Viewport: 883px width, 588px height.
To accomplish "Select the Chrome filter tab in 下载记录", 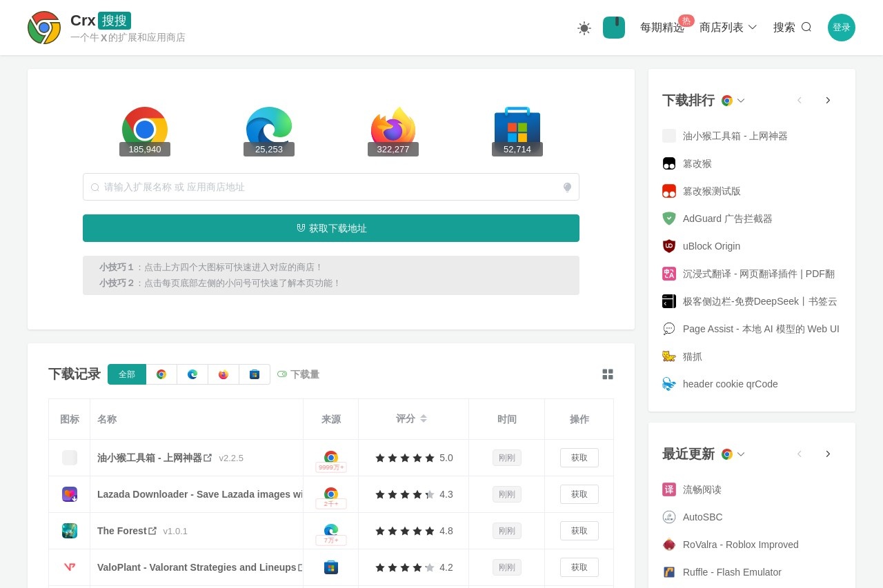I will (161, 374).
